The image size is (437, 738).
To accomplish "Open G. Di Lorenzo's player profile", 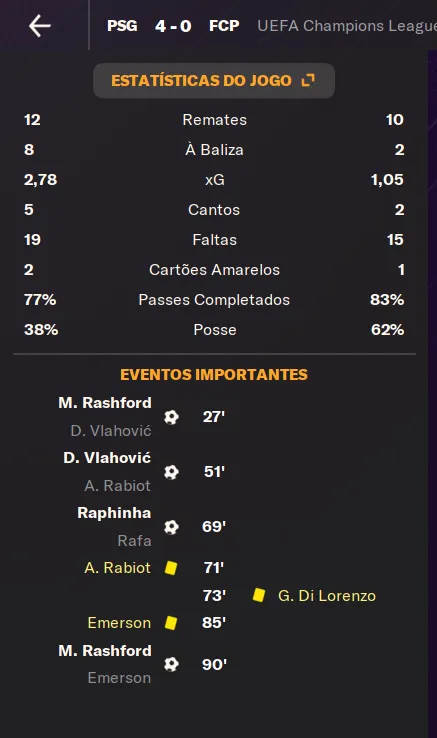I will pyautogui.click(x=327, y=596).
